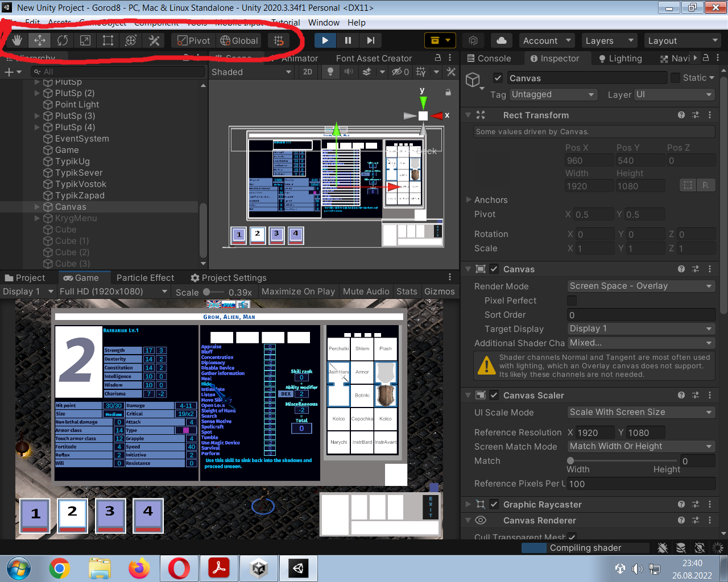Viewport: 728px width, 582px height.
Task: Toggle blueprint mode button in Rect Transform
Action: click(x=688, y=185)
